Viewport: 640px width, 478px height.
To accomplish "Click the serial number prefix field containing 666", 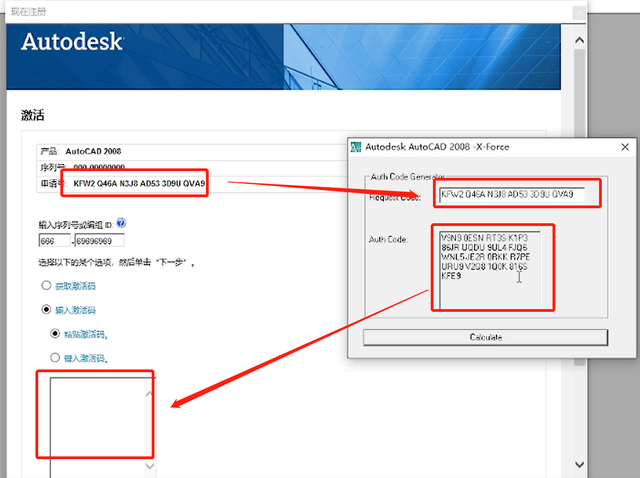I will click(x=55, y=241).
